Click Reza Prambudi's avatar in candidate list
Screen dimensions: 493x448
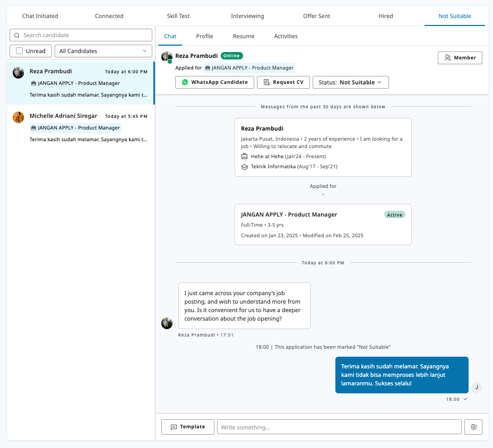[18, 73]
